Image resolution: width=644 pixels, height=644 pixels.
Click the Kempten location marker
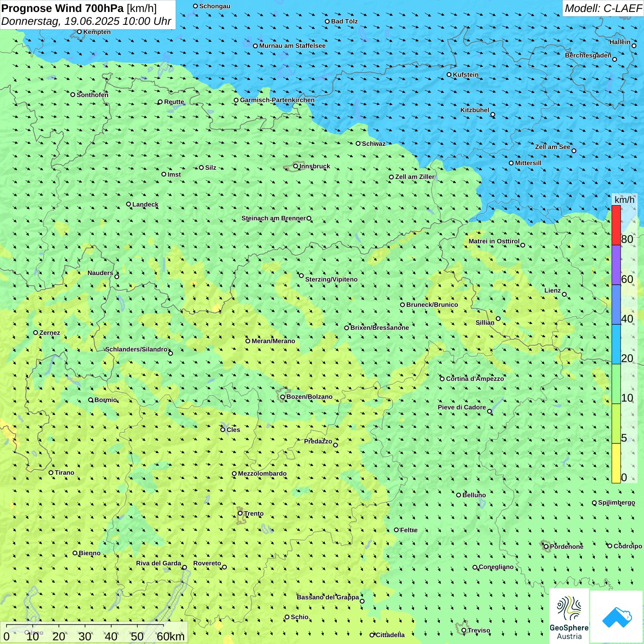pyautogui.click(x=79, y=32)
